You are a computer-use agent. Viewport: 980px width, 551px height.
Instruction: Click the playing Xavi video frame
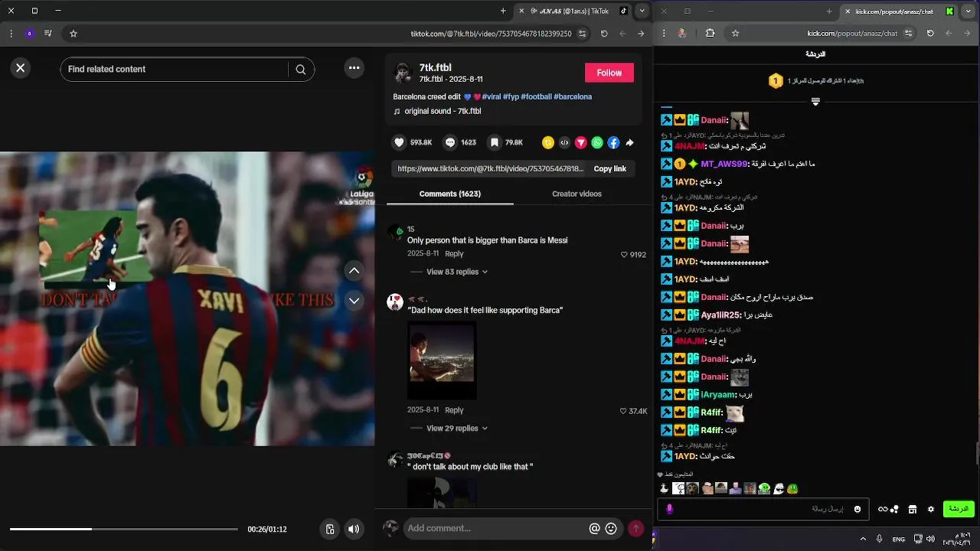[187, 298]
